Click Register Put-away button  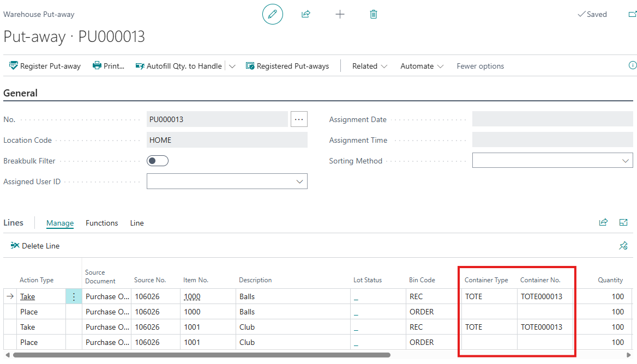click(x=45, y=66)
